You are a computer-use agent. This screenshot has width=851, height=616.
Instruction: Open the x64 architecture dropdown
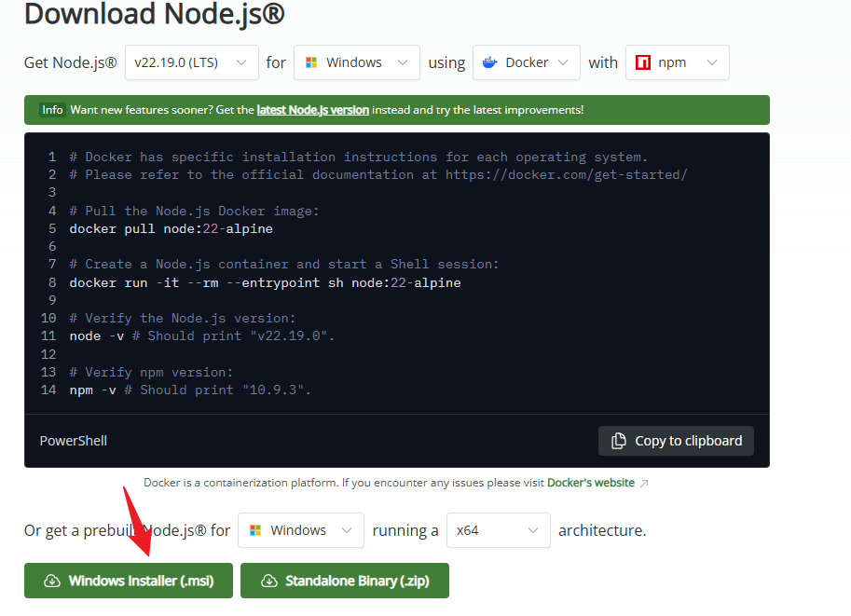click(499, 530)
